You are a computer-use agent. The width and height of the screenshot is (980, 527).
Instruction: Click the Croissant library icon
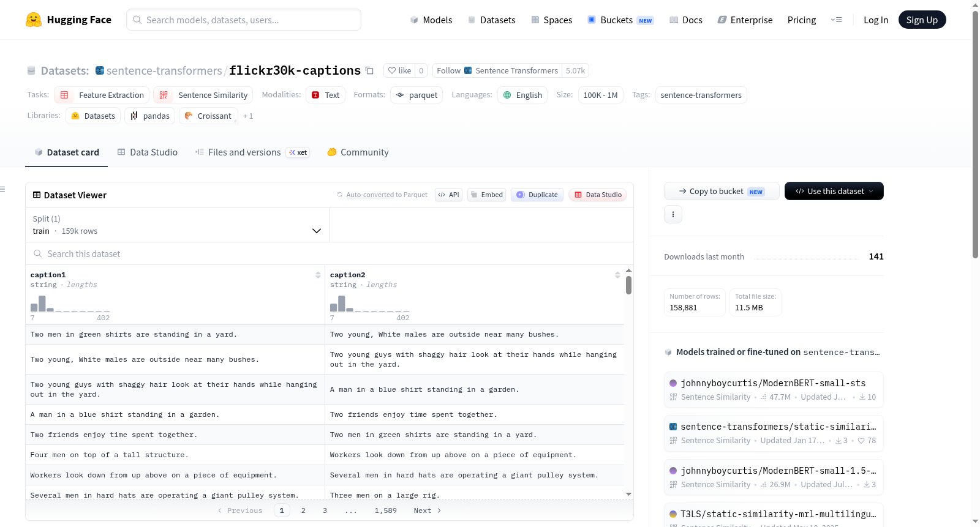click(x=189, y=116)
